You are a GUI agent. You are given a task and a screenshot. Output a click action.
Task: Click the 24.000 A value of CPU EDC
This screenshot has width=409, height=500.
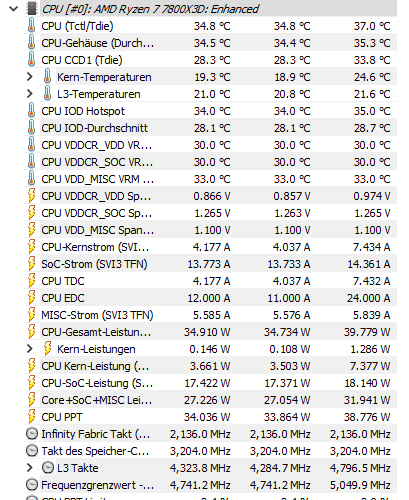(x=369, y=298)
